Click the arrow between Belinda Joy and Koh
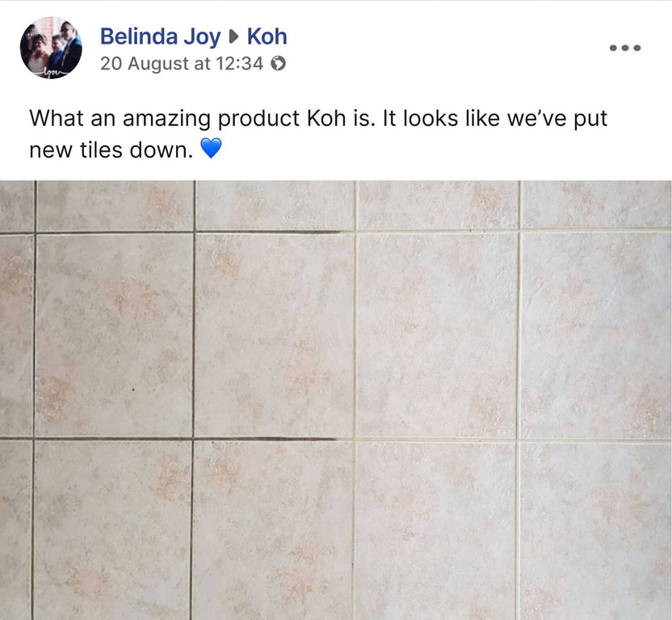The width and height of the screenshot is (672, 620). click(233, 37)
